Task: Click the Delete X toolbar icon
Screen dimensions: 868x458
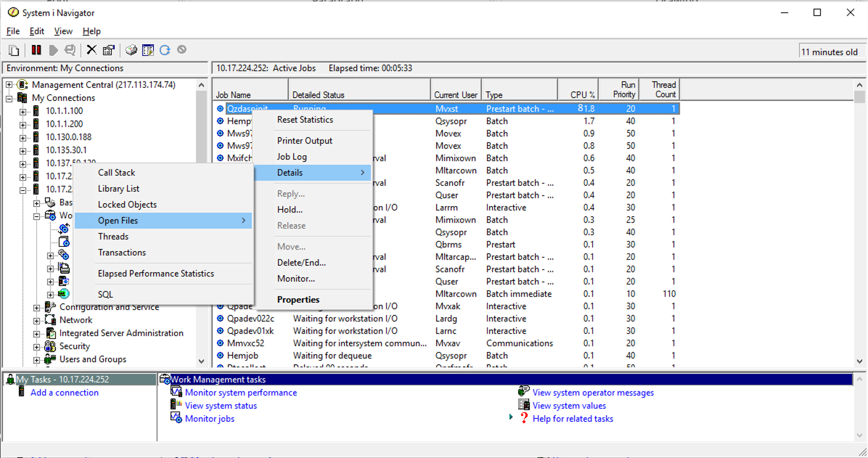Action: [92, 50]
